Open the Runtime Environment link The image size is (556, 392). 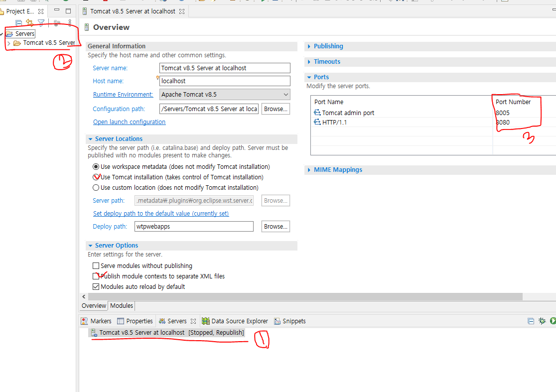(123, 95)
